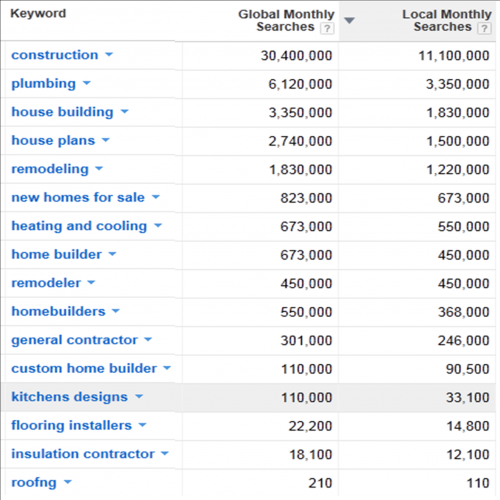Click the 11,100,000 local searches cell
Image resolution: width=500 pixels, height=500 pixels.
(x=454, y=56)
